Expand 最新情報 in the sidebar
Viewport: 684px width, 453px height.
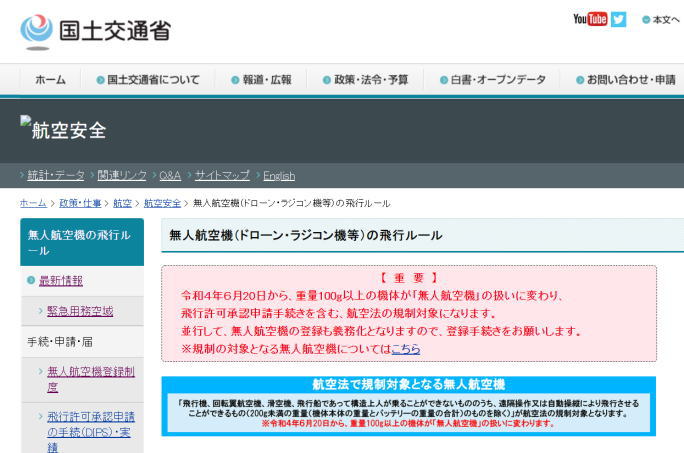tap(61, 281)
